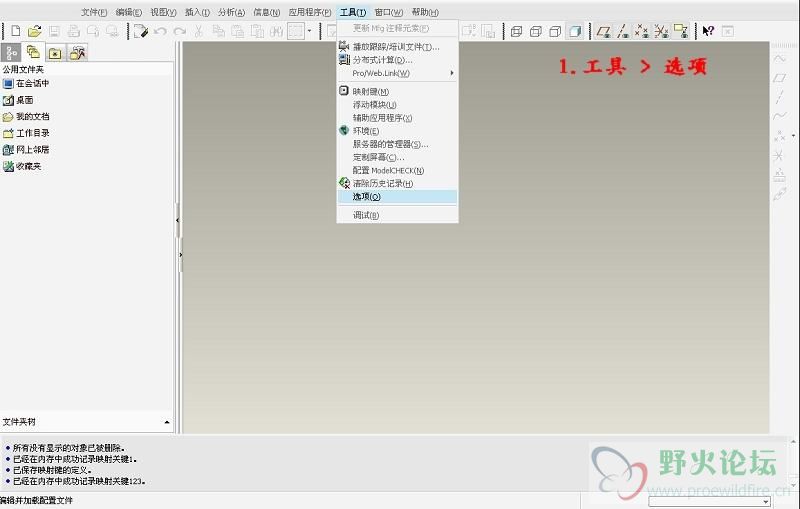Open the 信息(N) menu

pos(266,12)
